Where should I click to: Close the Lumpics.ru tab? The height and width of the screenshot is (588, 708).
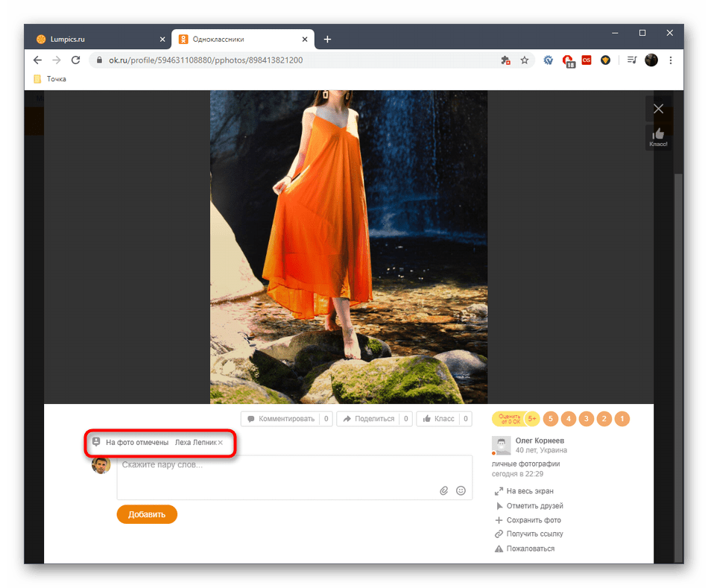coord(162,39)
